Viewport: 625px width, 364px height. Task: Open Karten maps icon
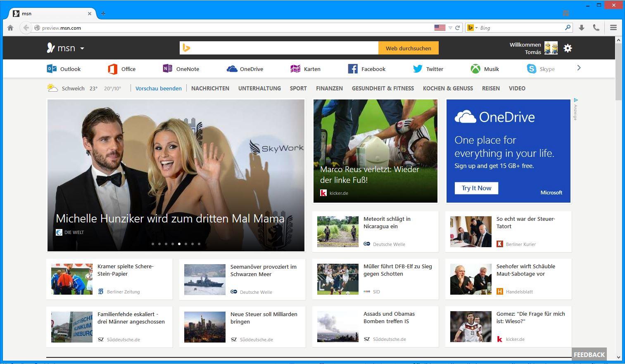click(295, 69)
